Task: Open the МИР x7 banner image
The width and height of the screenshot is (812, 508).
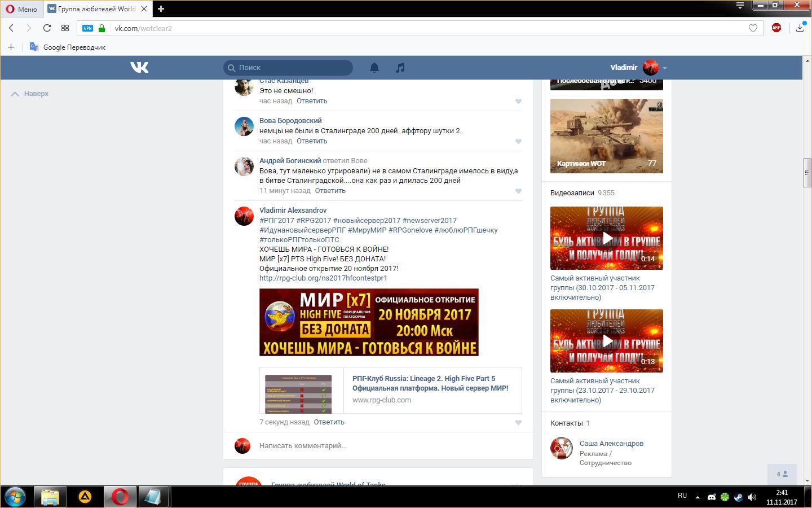Action: click(369, 322)
